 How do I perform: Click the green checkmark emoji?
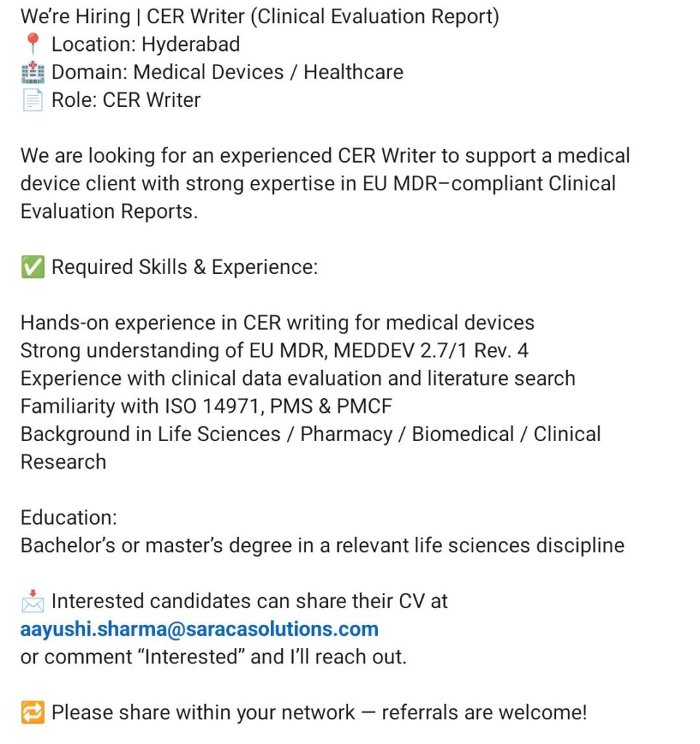[x=33, y=267]
